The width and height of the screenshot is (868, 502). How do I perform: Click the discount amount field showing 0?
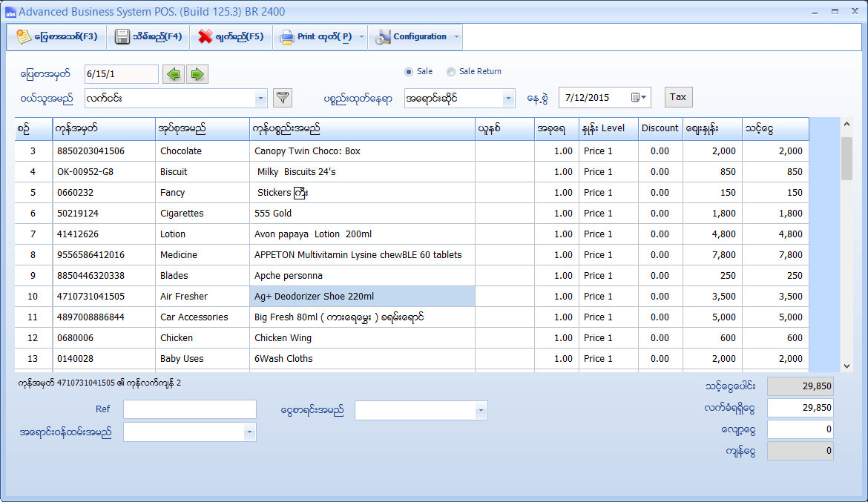(x=800, y=429)
